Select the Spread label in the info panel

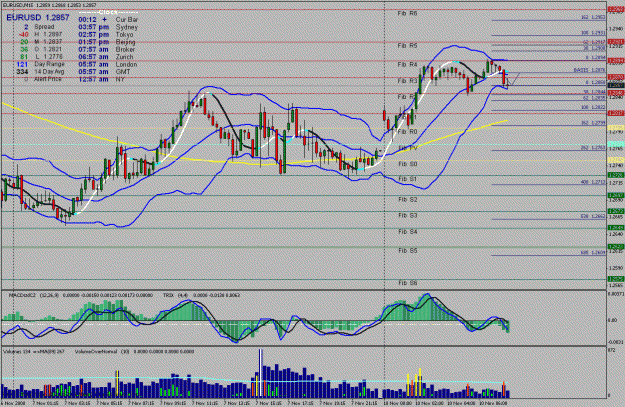click(44, 27)
